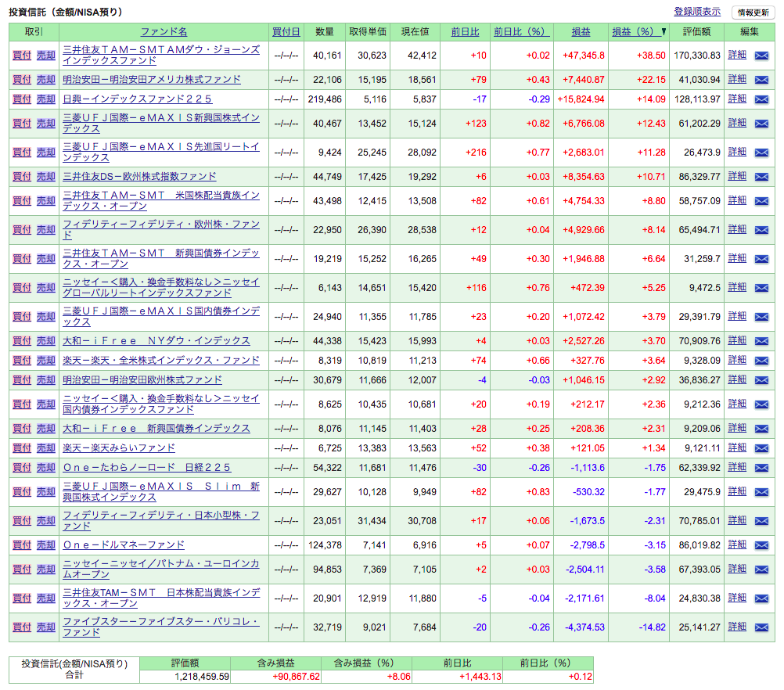Select profit cell +15,824.94
The height and width of the screenshot is (690, 784).
pyautogui.click(x=581, y=99)
